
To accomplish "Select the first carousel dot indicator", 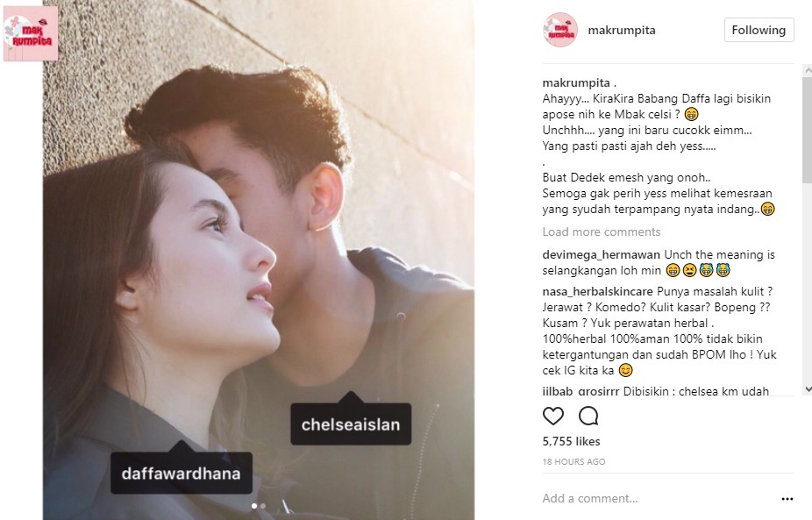I will tap(253, 506).
